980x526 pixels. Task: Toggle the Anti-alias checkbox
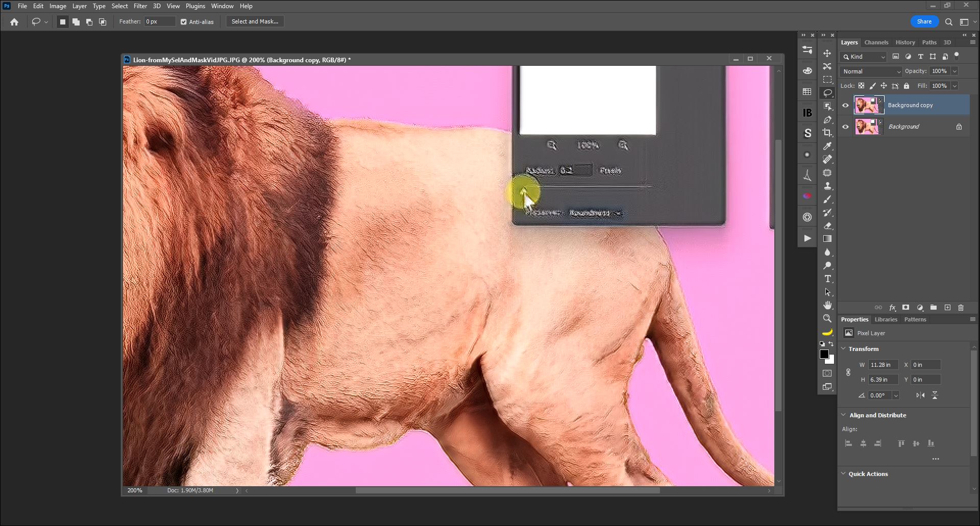(184, 22)
